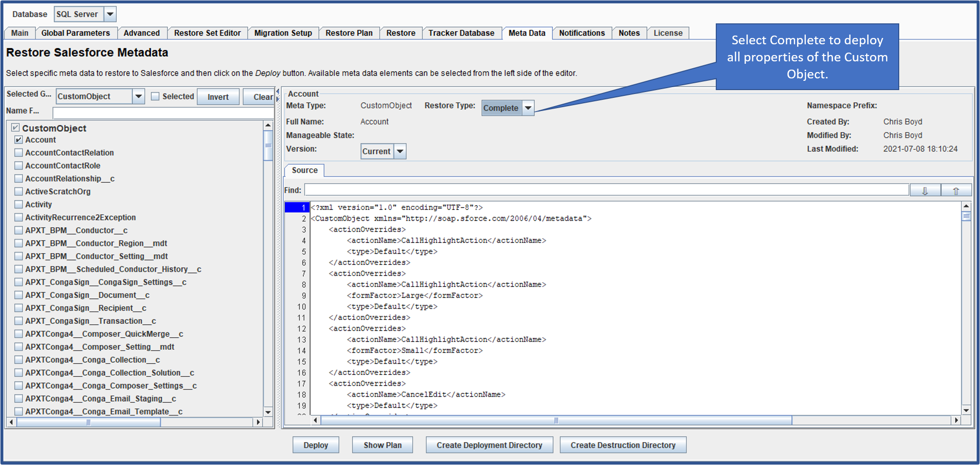980x465 pixels.
Task: Switch to the Main tab
Action: 20,33
